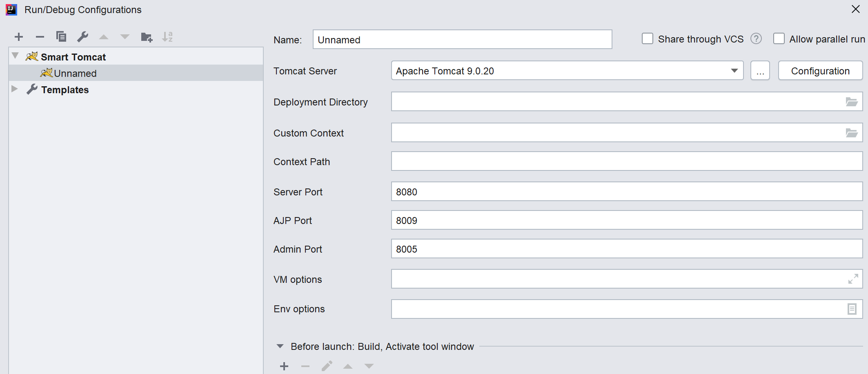Collapse the Smart Tomcat tree node
The height and width of the screenshot is (374, 868).
coord(16,56)
